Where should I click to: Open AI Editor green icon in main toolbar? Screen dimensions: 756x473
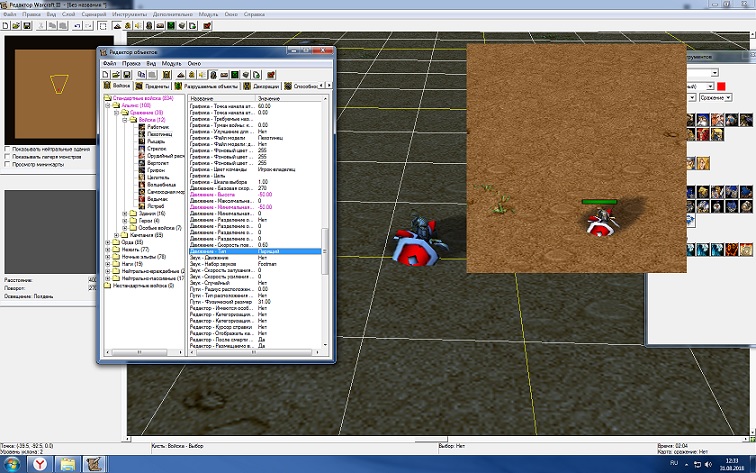pos(171,26)
